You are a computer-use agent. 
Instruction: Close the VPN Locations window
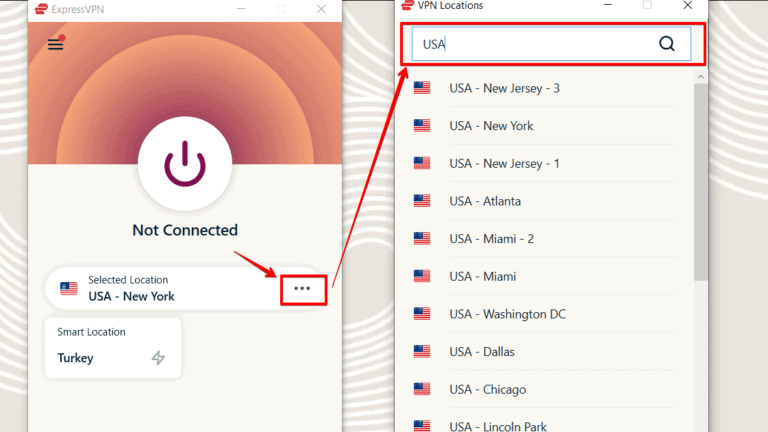point(688,5)
